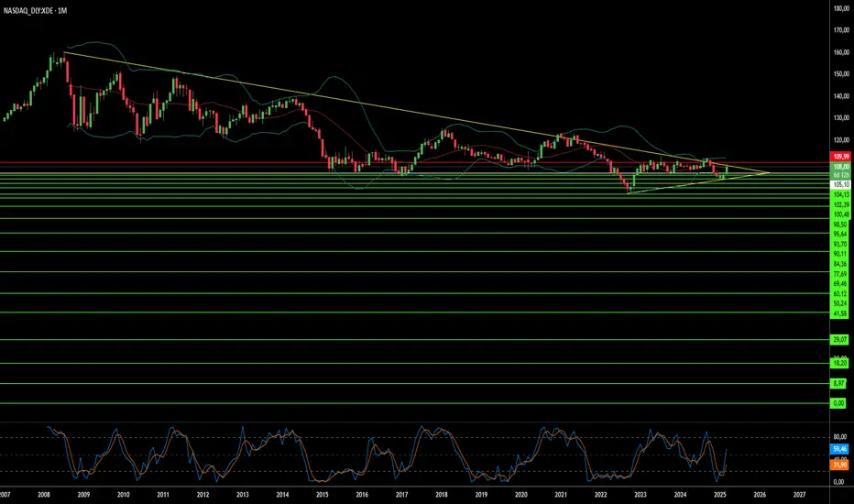The width and height of the screenshot is (854, 504).
Task: Click the 2026 year on time axis
Action: (x=760, y=494)
